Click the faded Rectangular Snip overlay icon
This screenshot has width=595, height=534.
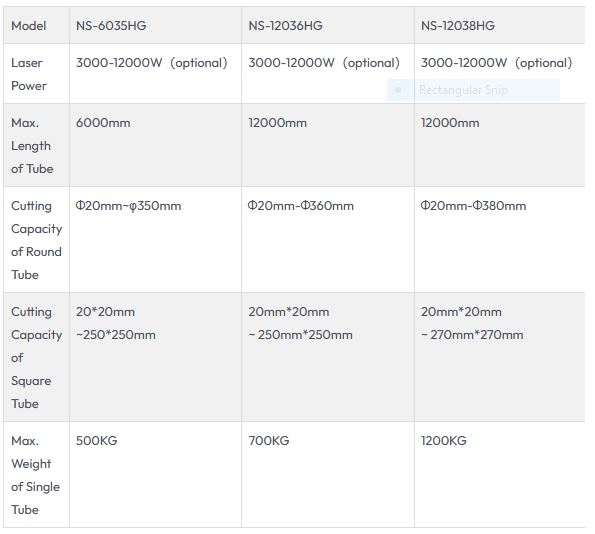pyautogui.click(x=398, y=90)
